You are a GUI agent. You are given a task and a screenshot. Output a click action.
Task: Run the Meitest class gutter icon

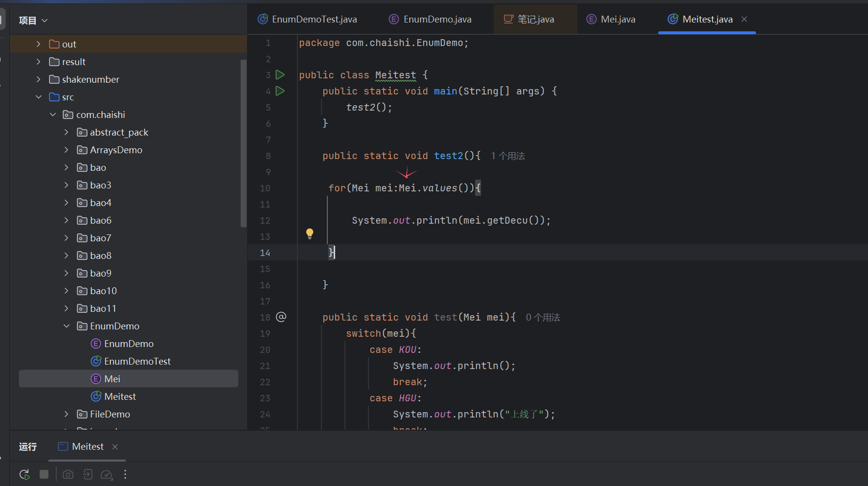(x=280, y=75)
